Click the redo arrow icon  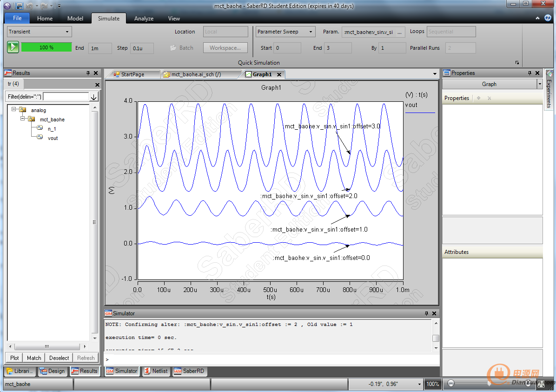44,6
